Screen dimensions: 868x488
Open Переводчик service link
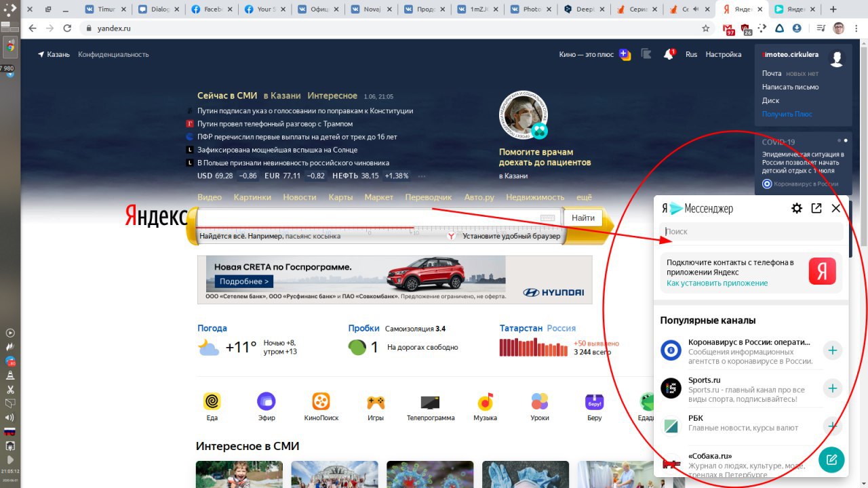pyautogui.click(x=428, y=197)
